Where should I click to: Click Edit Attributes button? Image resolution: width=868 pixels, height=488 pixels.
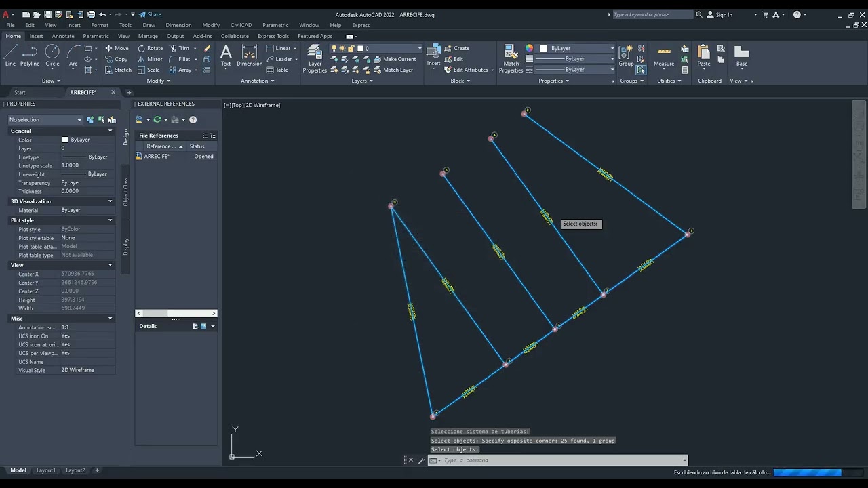pyautogui.click(x=466, y=70)
